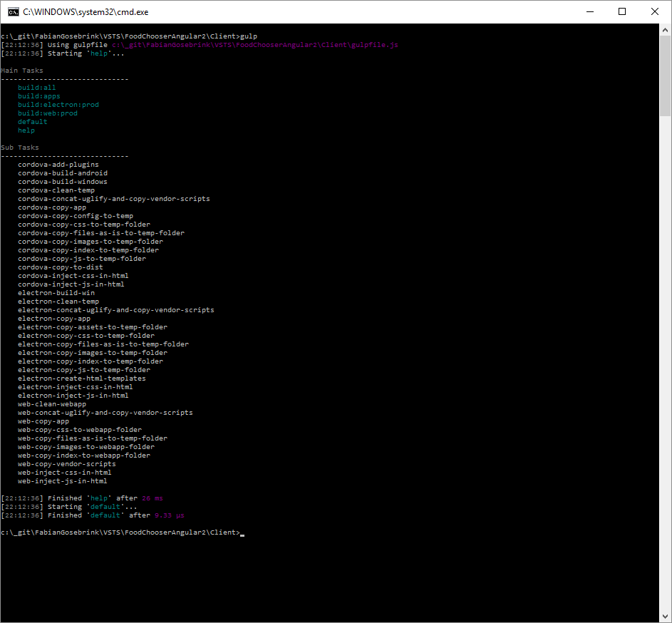Click 'cordova-build-windows' line
672x623 pixels.
(63, 182)
